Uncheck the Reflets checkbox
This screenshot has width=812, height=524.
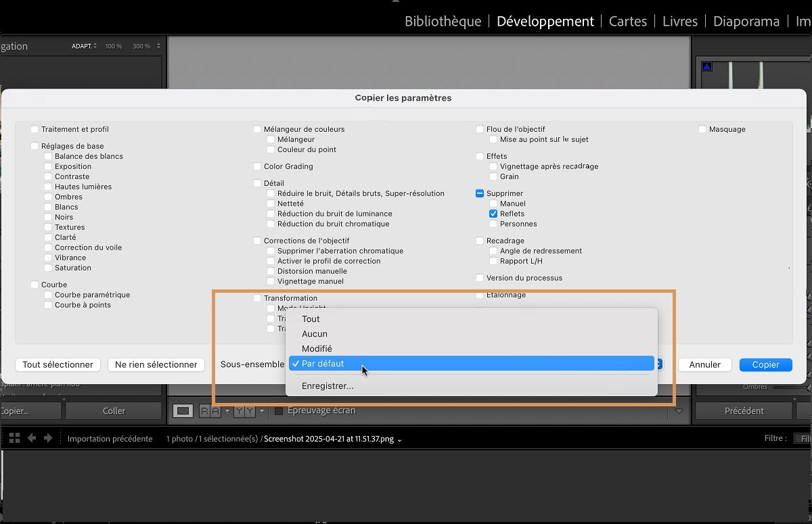point(493,213)
